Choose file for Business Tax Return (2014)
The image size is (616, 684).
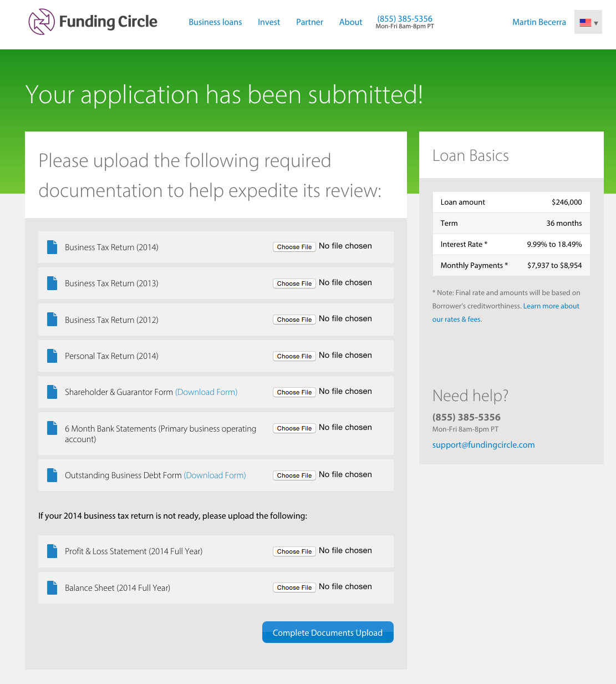coord(294,247)
